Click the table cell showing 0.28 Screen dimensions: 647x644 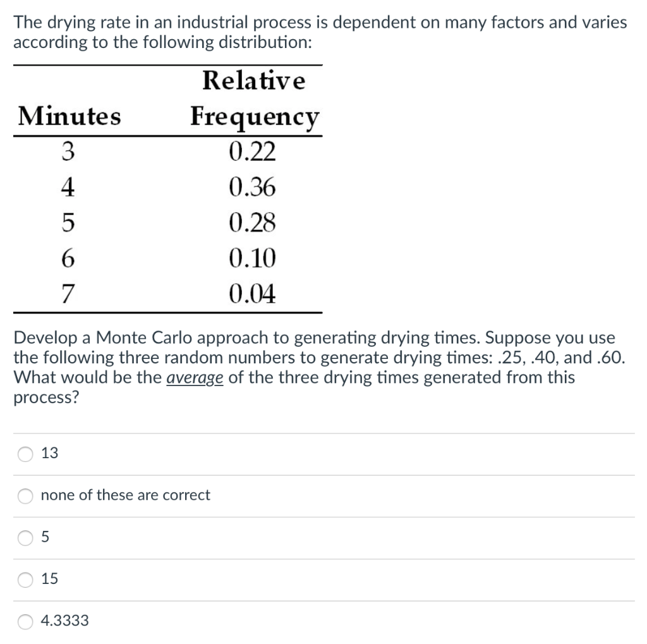click(x=254, y=221)
